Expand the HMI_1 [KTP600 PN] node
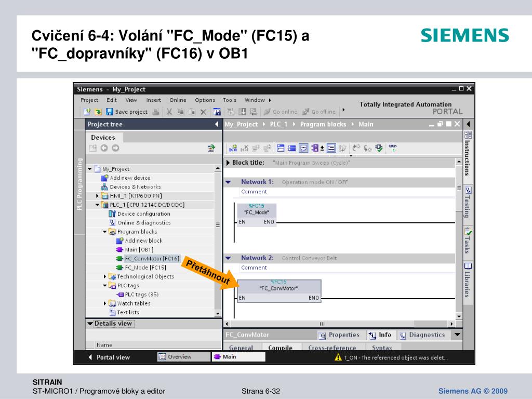532x399 pixels. point(97,196)
